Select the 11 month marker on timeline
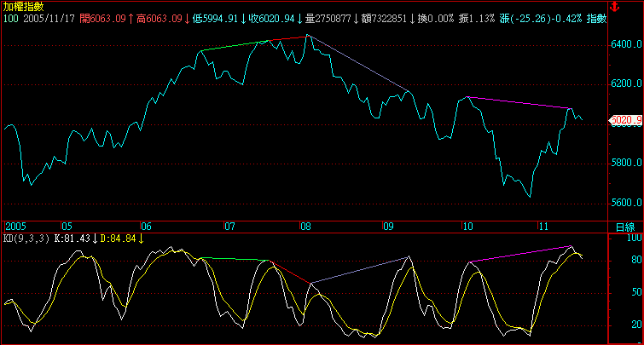This screenshot has width=644, height=345. pos(543,227)
